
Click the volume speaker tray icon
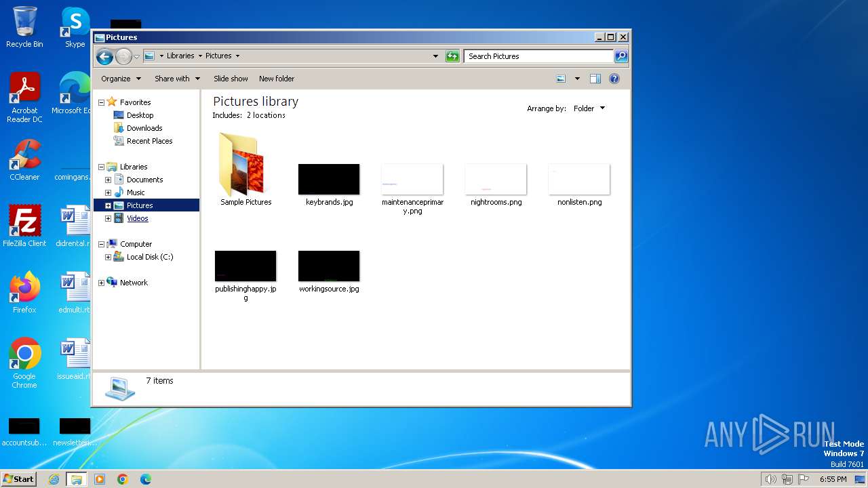[770, 479]
